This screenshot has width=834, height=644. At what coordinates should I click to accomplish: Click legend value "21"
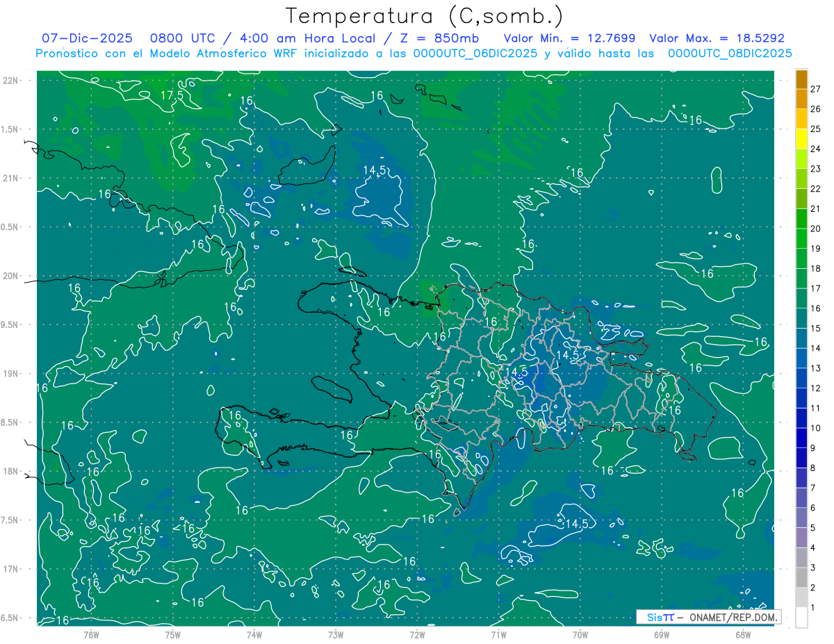click(x=815, y=209)
